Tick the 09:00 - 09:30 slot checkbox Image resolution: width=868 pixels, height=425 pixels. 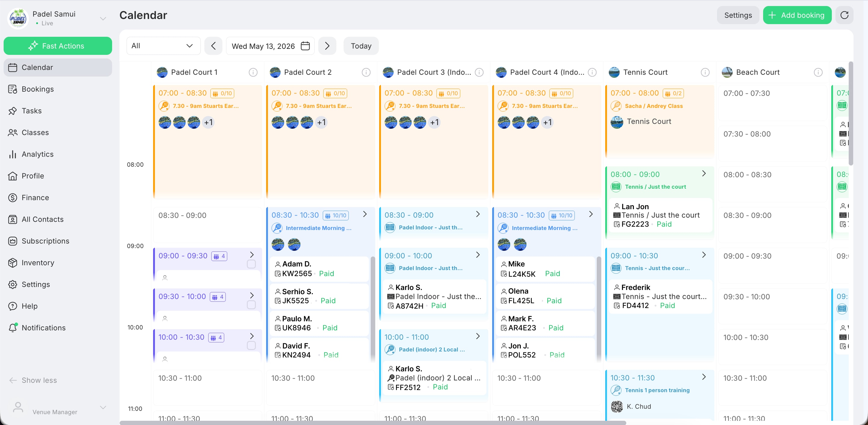pos(251,264)
